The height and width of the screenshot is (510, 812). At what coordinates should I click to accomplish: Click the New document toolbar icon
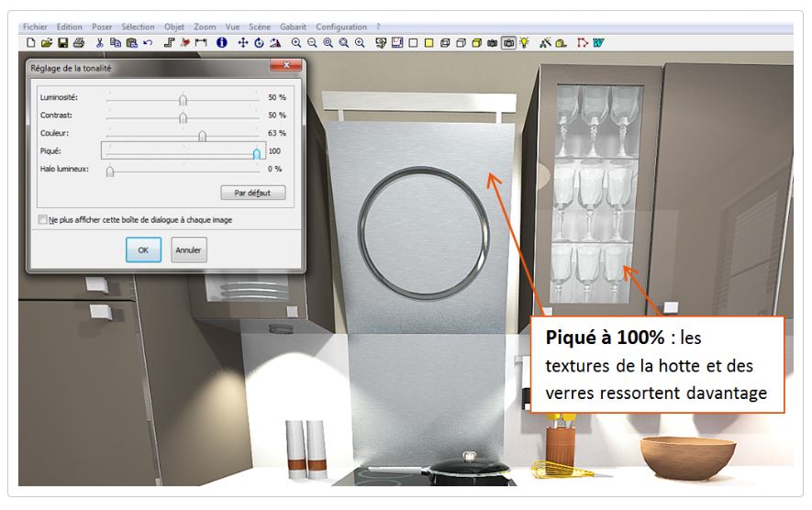coord(30,43)
